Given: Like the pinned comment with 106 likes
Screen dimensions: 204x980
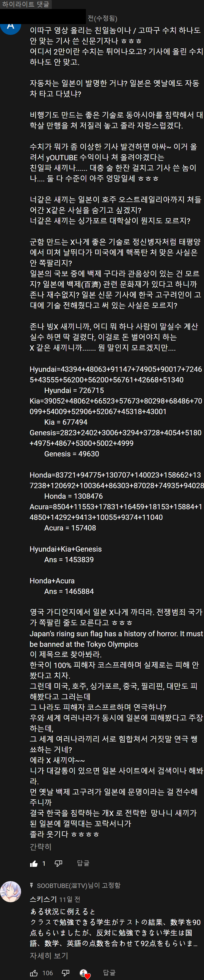Looking at the screenshot, I should pyautogui.click(x=34, y=973).
